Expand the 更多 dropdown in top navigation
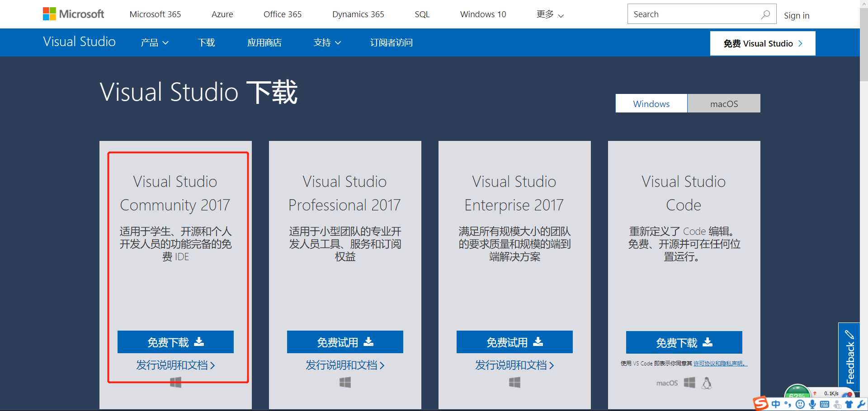This screenshot has height=411, width=868. 550,14
